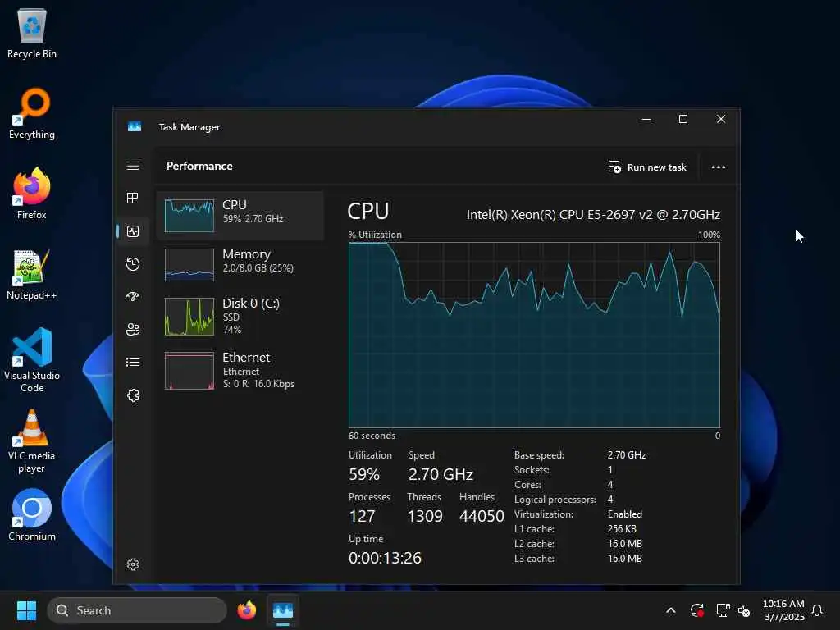Select CPU in performance list
This screenshot has width=840, height=630.
[x=240, y=216]
